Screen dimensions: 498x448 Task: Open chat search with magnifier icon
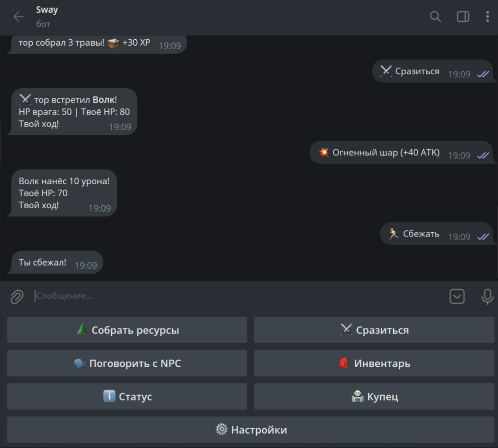click(x=435, y=17)
